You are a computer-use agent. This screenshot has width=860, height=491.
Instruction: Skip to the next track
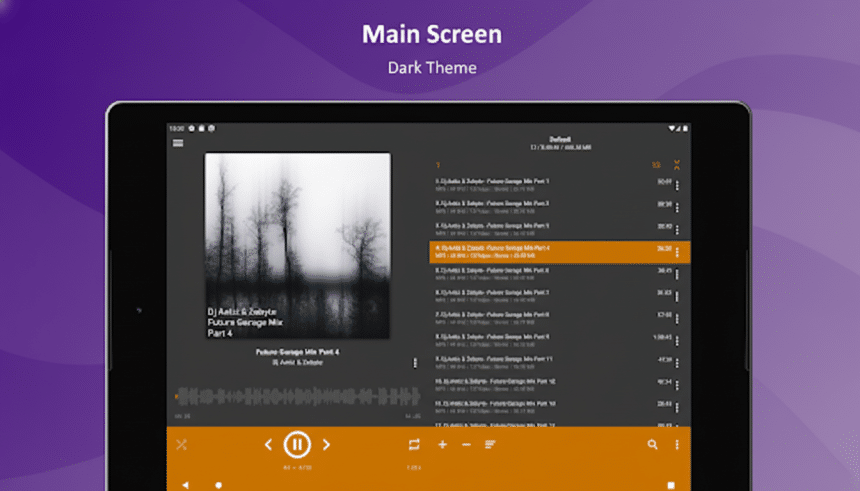[x=326, y=444]
